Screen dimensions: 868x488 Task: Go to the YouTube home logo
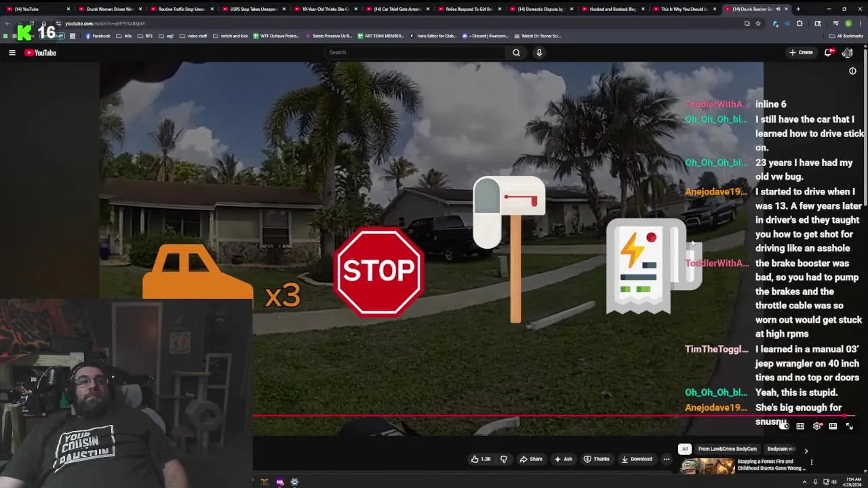(x=41, y=52)
